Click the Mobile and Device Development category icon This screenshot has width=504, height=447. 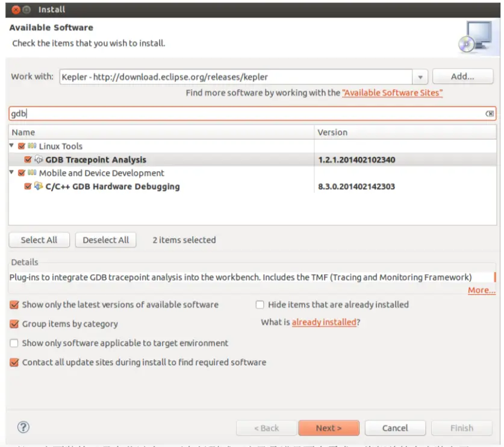point(32,173)
